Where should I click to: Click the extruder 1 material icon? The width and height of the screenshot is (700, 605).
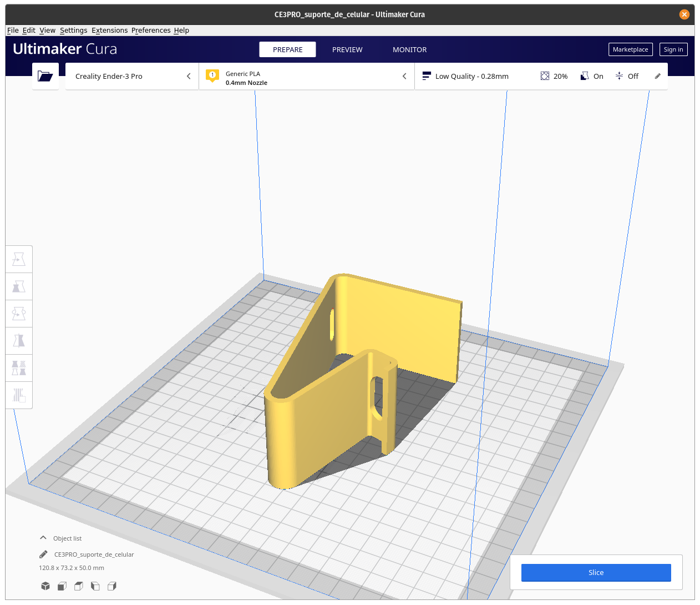(212, 76)
